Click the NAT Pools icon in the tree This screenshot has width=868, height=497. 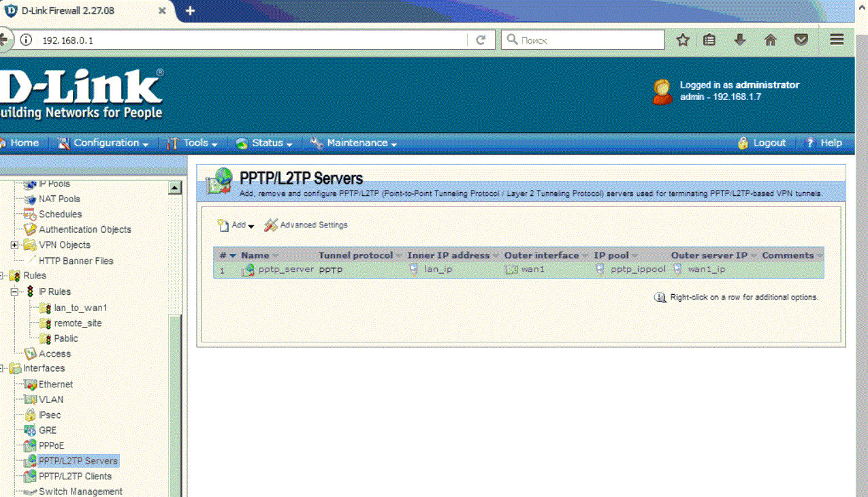(29, 199)
